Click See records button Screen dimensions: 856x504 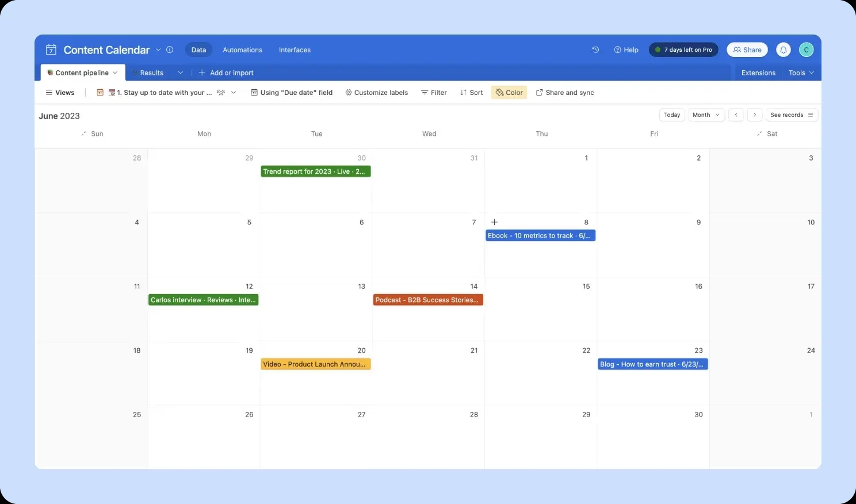click(792, 115)
